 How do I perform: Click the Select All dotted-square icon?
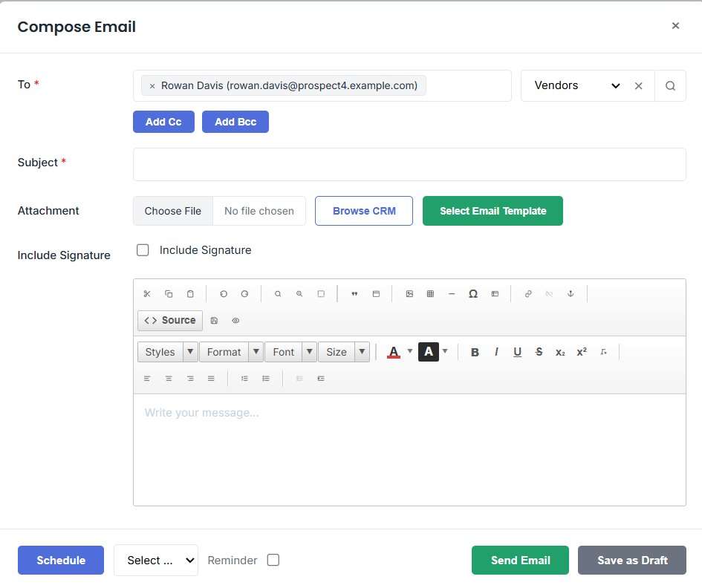coord(321,294)
